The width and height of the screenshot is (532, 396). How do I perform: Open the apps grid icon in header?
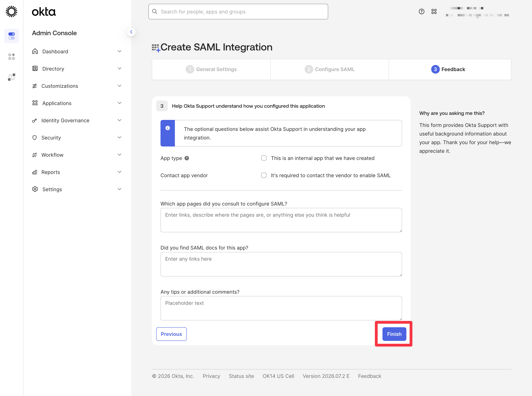(434, 11)
